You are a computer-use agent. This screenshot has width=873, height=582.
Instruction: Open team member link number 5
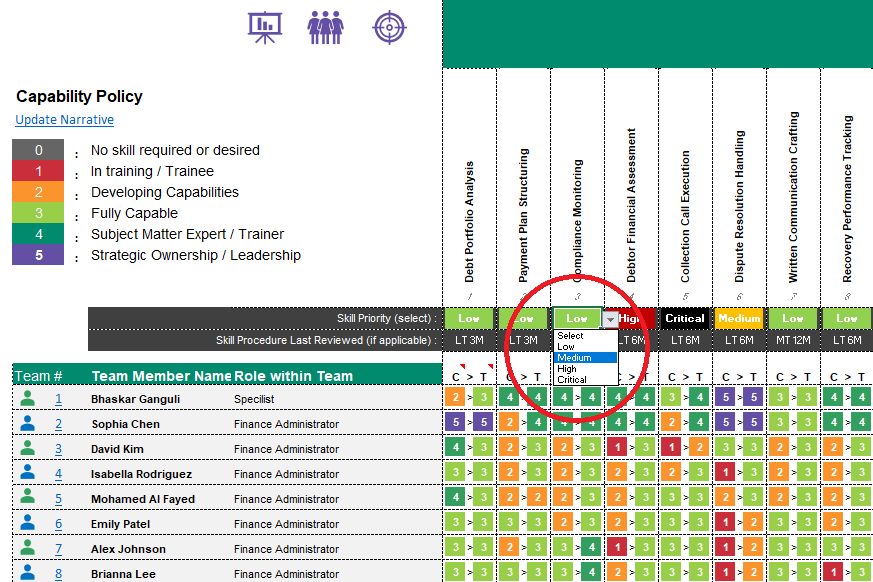click(58, 499)
